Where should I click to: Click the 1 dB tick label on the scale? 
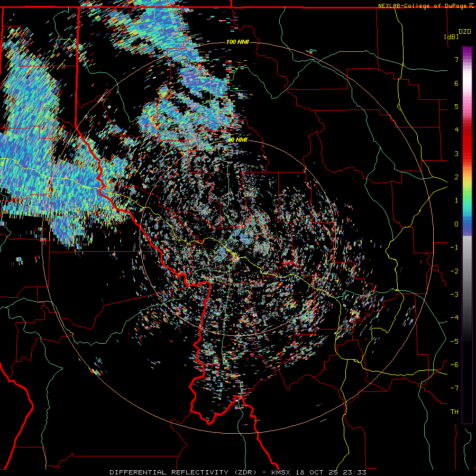(x=456, y=200)
